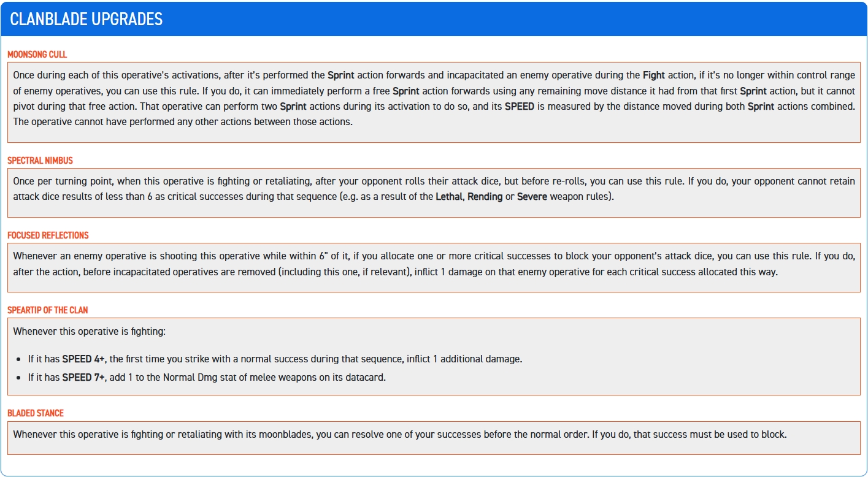Click the Spectral Nimbus rule description box

click(x=434, y=193)
